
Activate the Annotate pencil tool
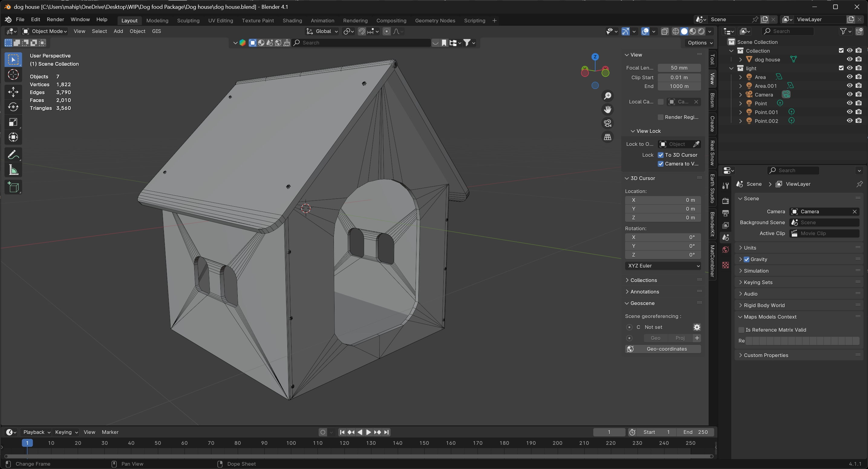[13, 155]
